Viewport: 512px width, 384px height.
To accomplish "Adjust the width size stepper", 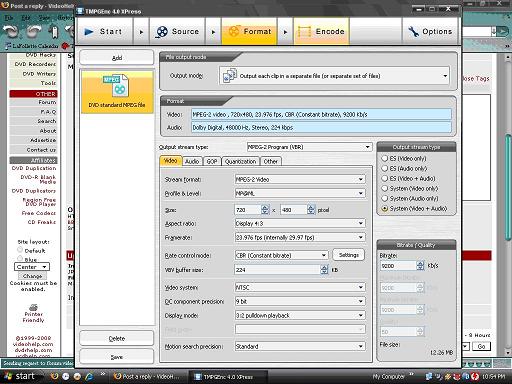I will click(265, 210).
